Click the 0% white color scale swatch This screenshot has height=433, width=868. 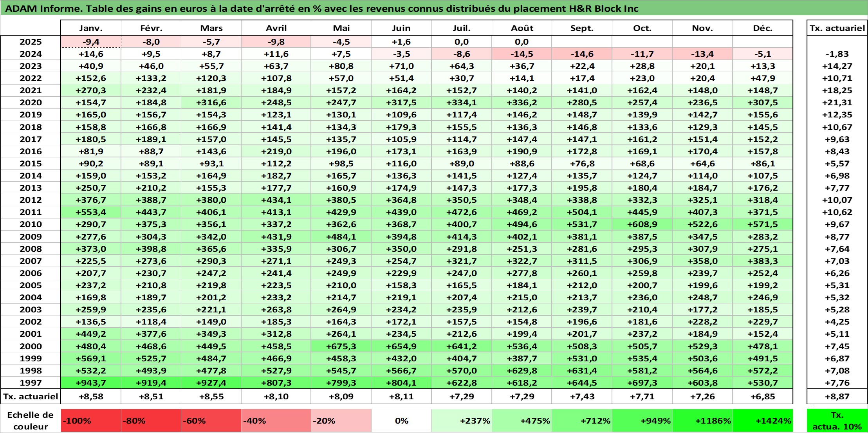[x=401, y=420]
